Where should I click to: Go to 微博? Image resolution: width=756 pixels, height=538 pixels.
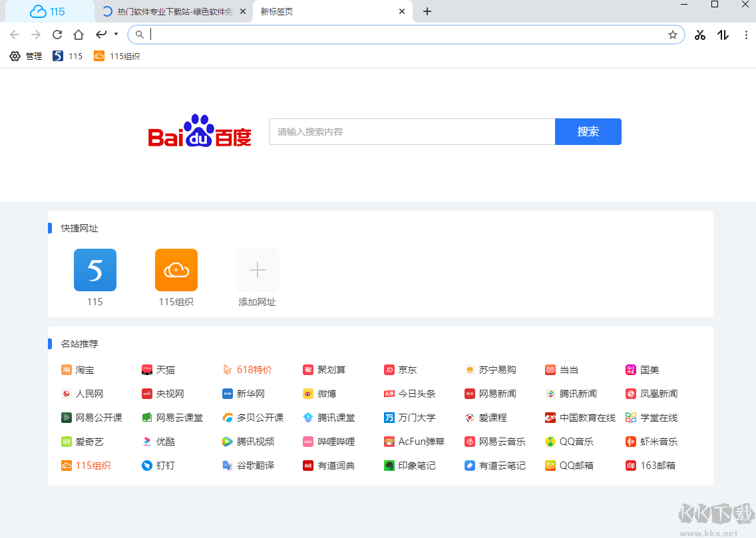pyautogui.click(x=319, y=394)
